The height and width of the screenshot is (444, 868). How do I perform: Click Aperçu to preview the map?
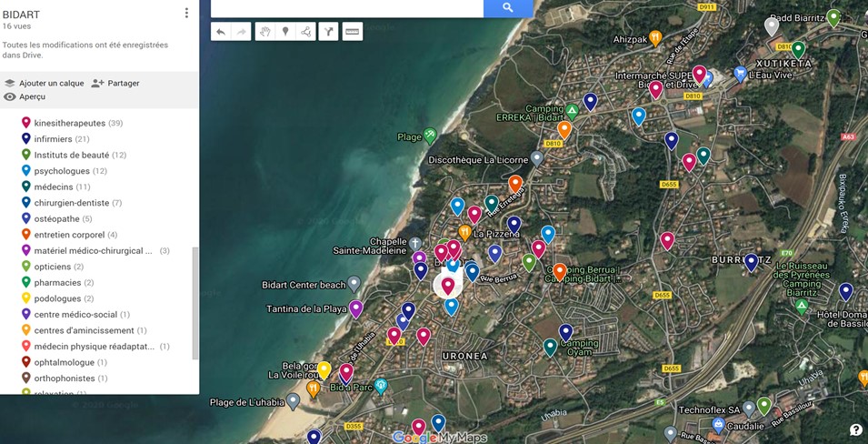tap(25, 96)
